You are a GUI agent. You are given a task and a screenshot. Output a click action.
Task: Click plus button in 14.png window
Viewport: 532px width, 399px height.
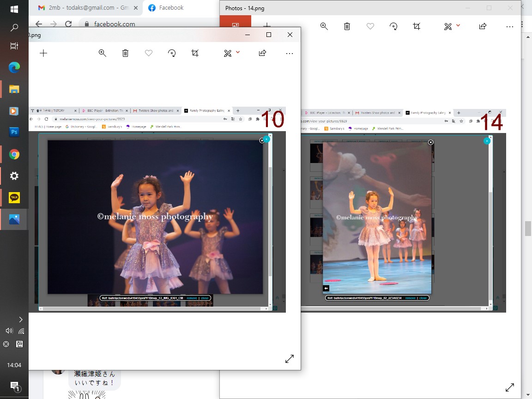coord(267,25)
